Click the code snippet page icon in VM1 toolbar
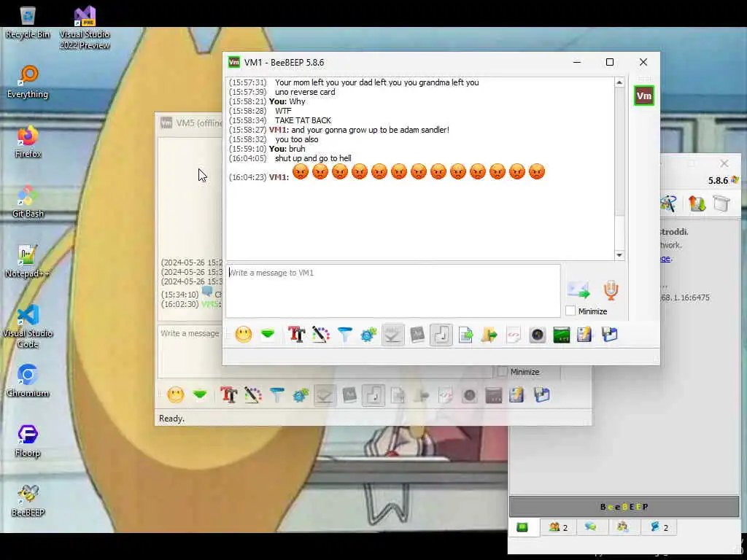The width and height of the screenshot is (747, 560). [x=514, y=335]
